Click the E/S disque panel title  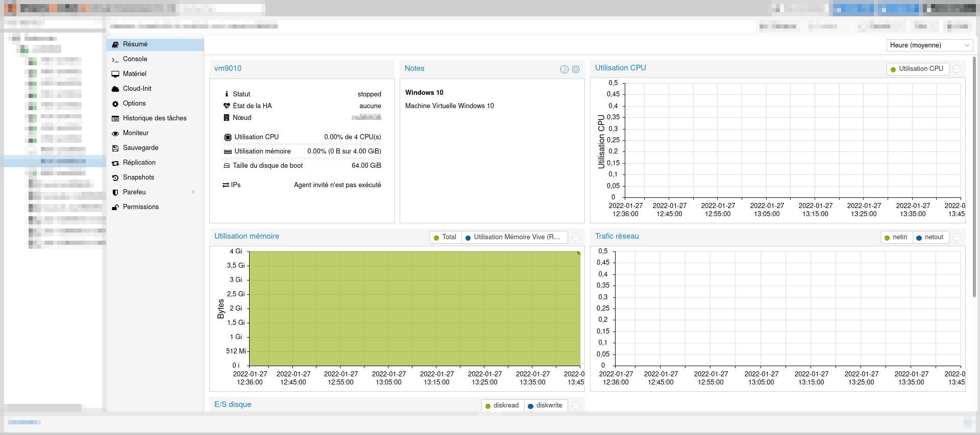pos(233,405)
